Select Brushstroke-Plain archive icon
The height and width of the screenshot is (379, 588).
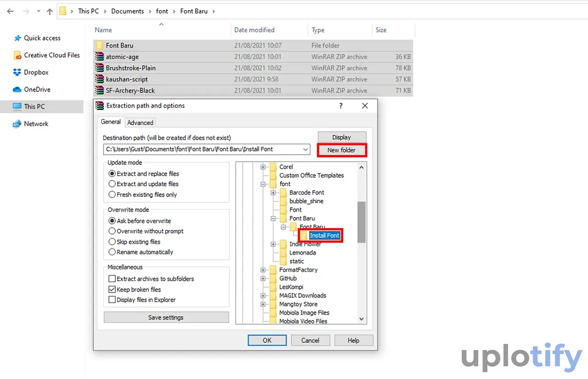[x=99, y=68]
